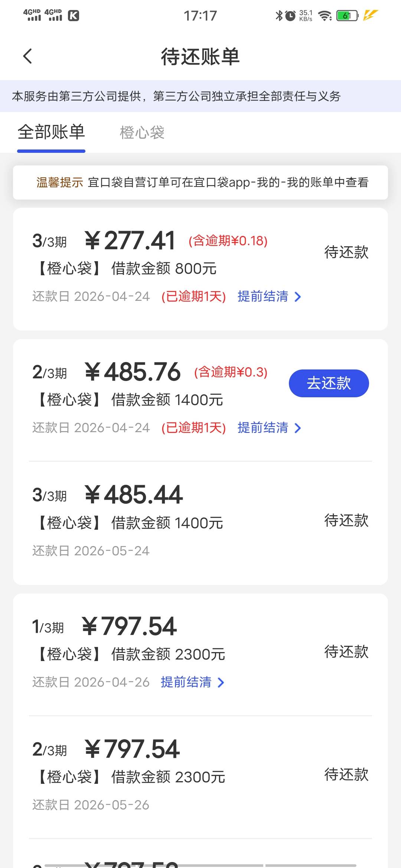Expand 提前结清 chevron on ¥485.76 bill
Viewport: 401px width, 868px height.
point(297,428)
